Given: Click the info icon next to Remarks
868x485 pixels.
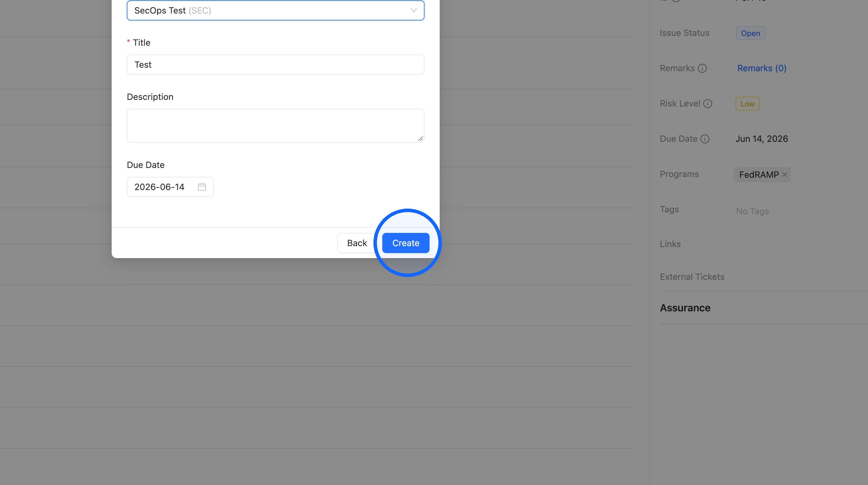Looking at the screenshot, I should (702, 68).
